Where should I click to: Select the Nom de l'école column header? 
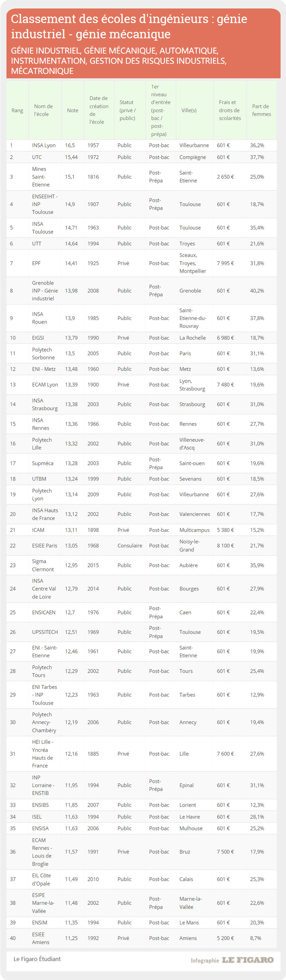click(43, 110)
